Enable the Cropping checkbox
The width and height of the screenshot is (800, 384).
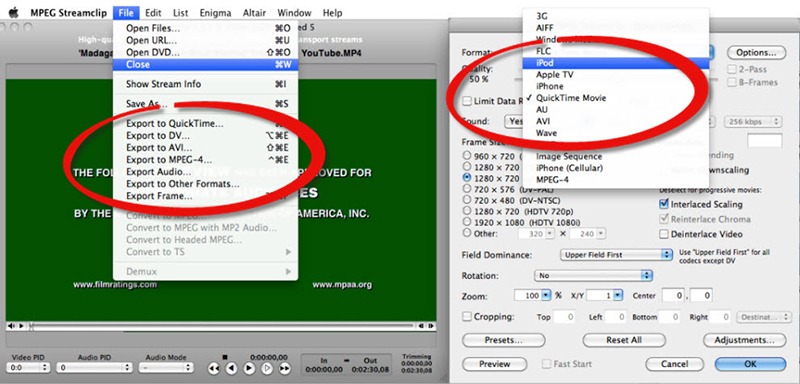(x=467, y=317)
